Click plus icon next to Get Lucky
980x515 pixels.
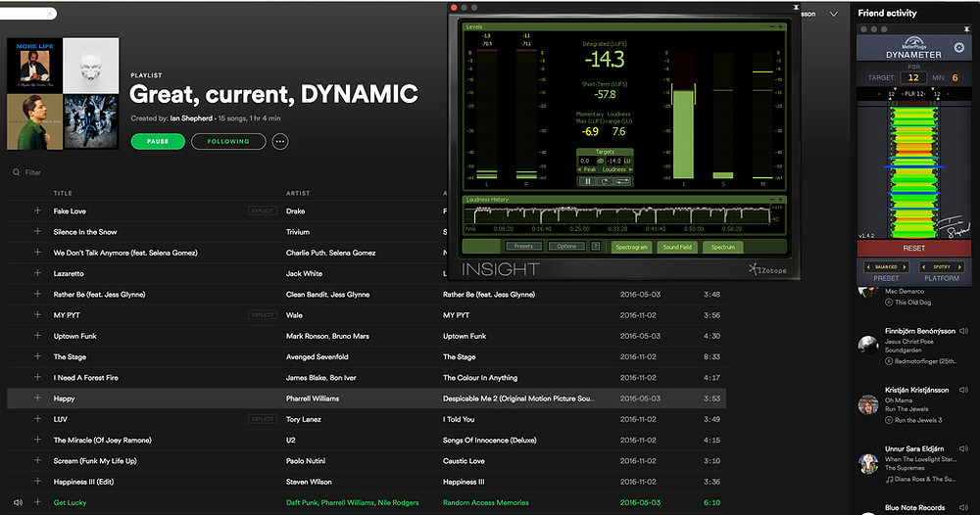(37, 502)
